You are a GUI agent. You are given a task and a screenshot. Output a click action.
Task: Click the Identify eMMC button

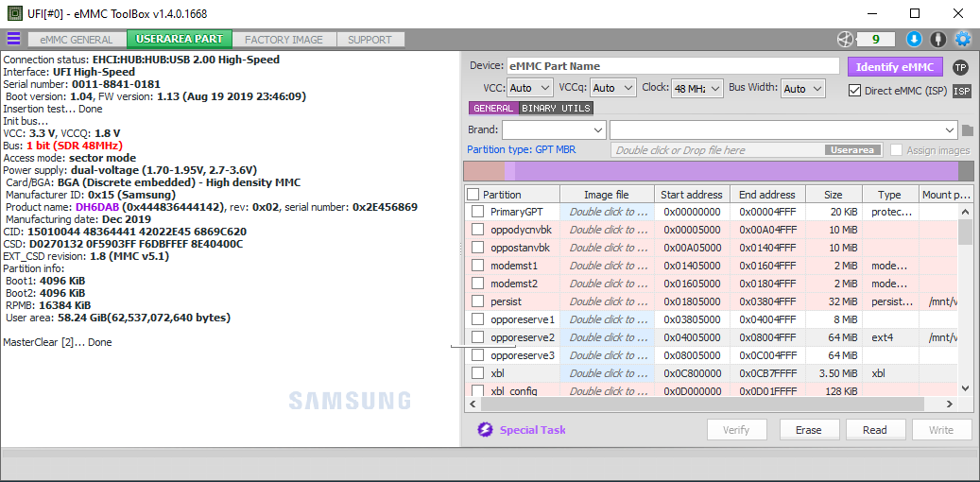click(895, 67)
